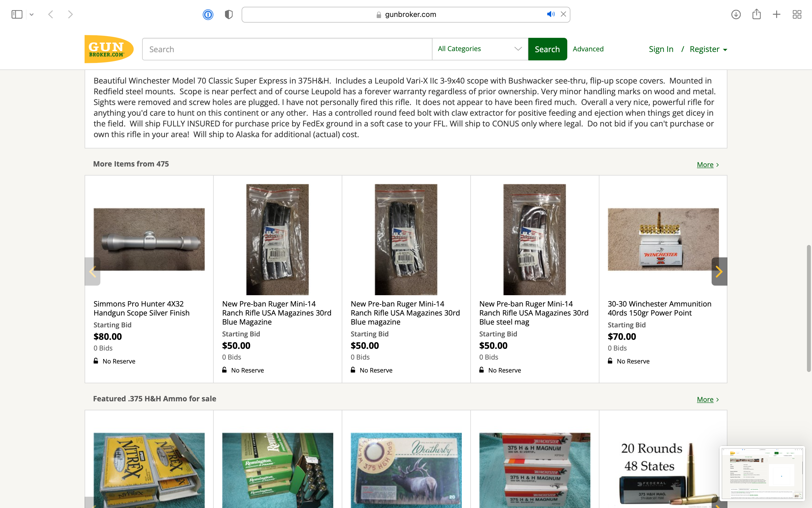
Task: Toggle the Safari sidebar icon
Action: [17, 14]
